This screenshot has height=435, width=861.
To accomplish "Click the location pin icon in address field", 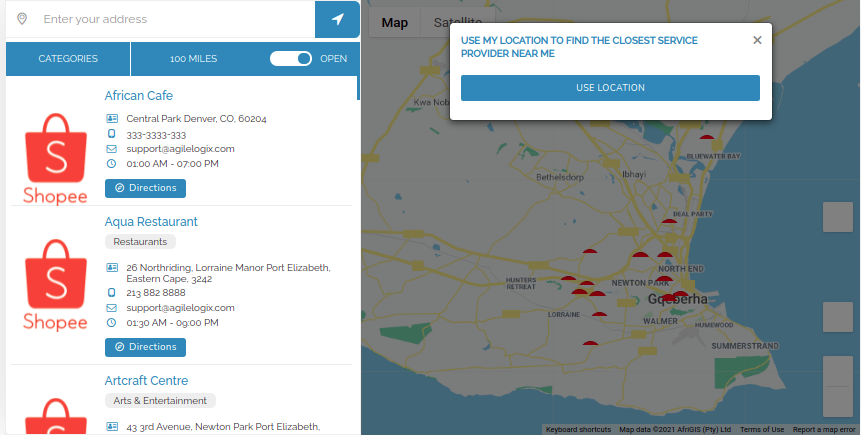I will (x=22, y=19).
